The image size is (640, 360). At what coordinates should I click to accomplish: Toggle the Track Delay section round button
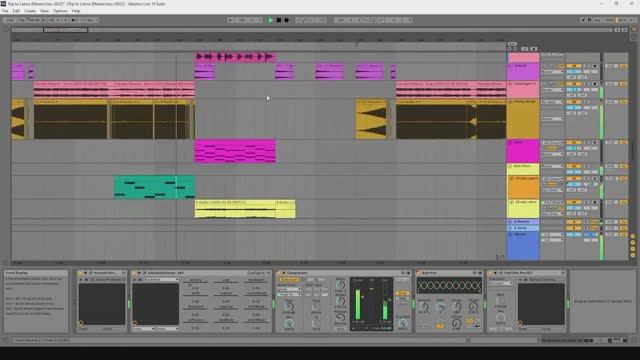coord(633,255)
